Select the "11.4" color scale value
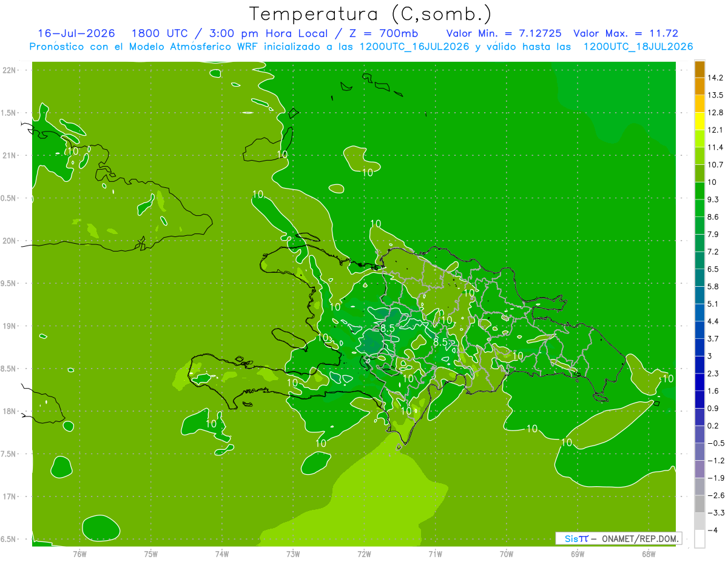The width and height of the screenshot is (728, 562). coord(716,147)
